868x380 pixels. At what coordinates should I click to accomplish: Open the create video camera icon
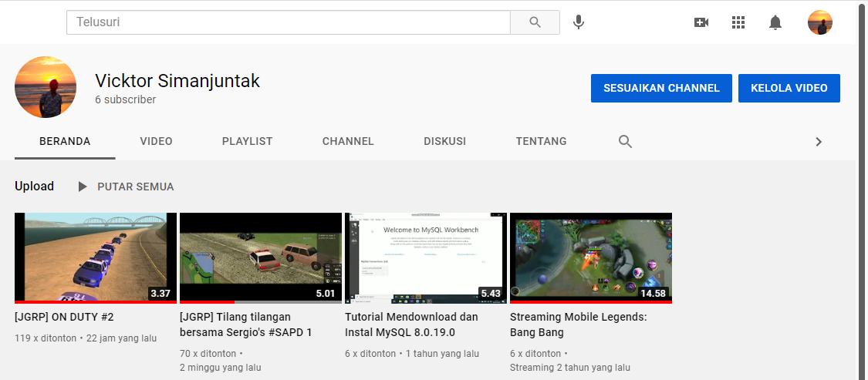click(x=701, y=22)
